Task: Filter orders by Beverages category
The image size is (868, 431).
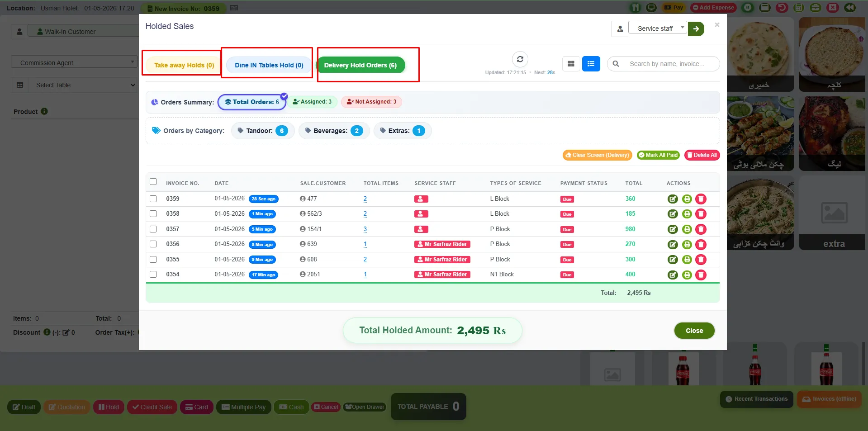Action: [x=334, y=131]
